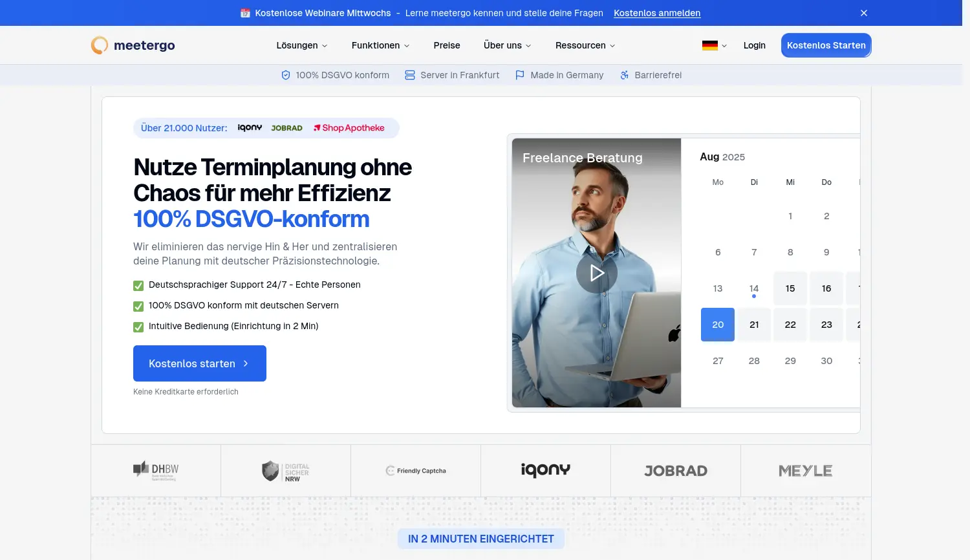Click the German flag language selector icon
Image resolution: width=970 pixels, height=560 pixels.
[x=709, y=45]
